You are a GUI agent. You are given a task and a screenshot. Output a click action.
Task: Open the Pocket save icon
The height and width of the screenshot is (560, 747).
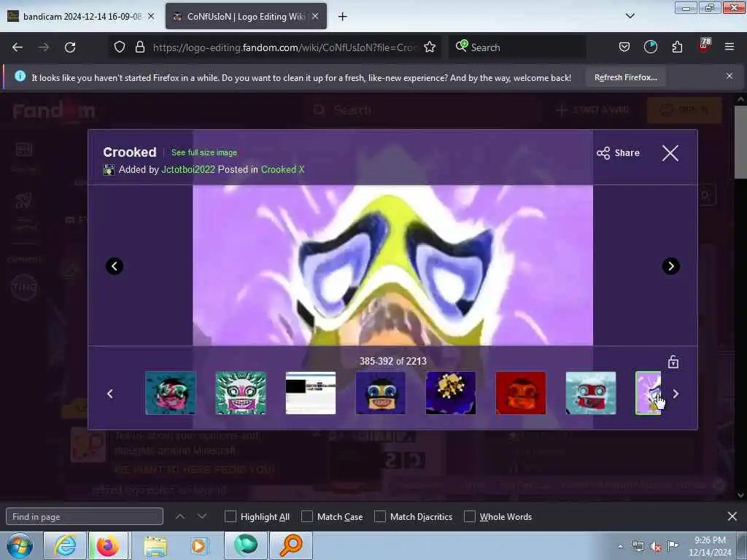click(x=624, y=47)
